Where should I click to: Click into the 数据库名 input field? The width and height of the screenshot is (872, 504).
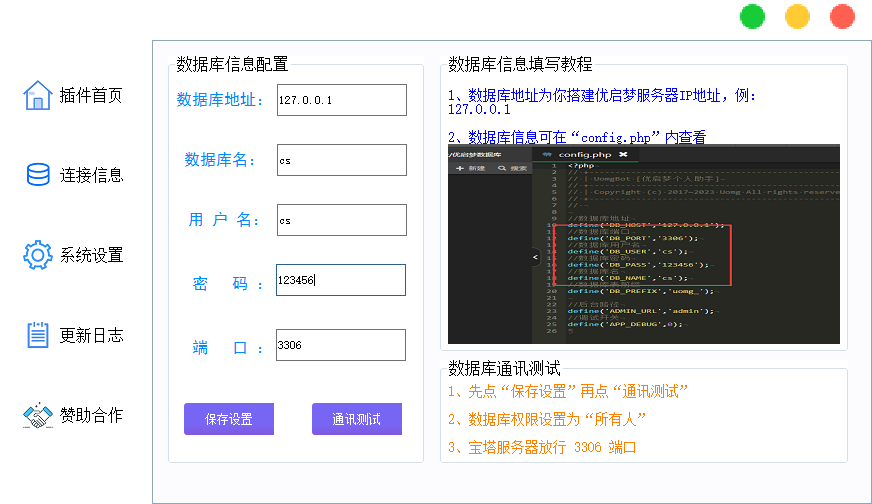click(x=341, y=160)
